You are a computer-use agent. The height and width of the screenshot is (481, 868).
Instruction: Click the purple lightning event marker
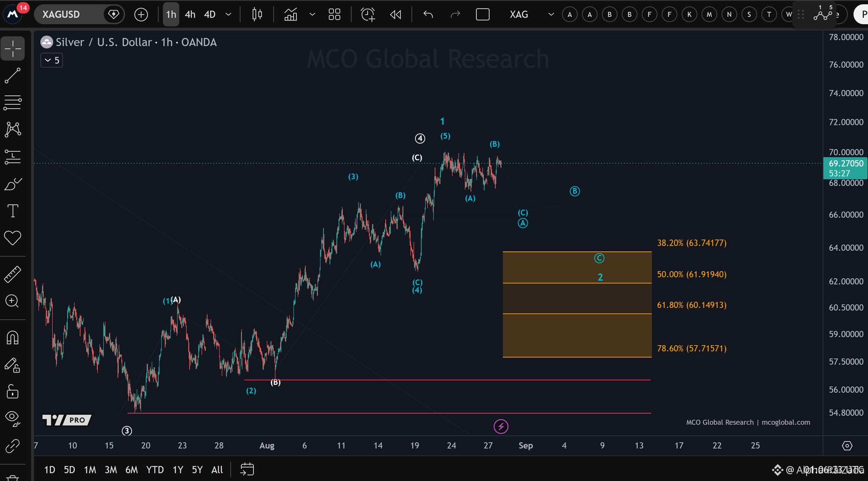pyautogui.click(x=501, y=426)
